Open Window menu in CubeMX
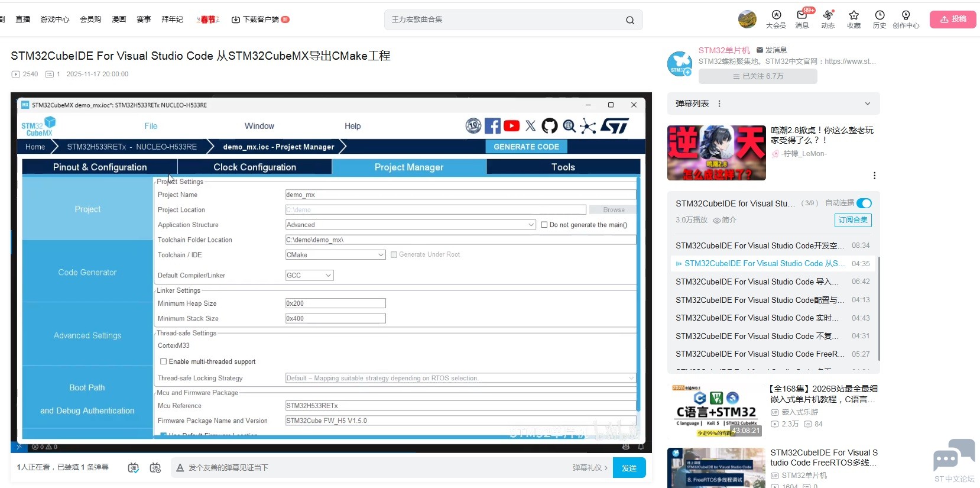 coord(259,126)
